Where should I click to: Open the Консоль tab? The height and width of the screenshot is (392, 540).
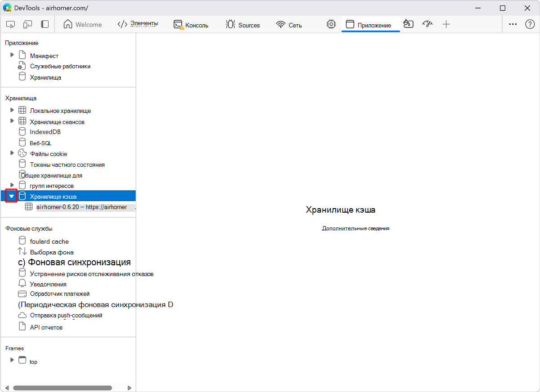191,25
